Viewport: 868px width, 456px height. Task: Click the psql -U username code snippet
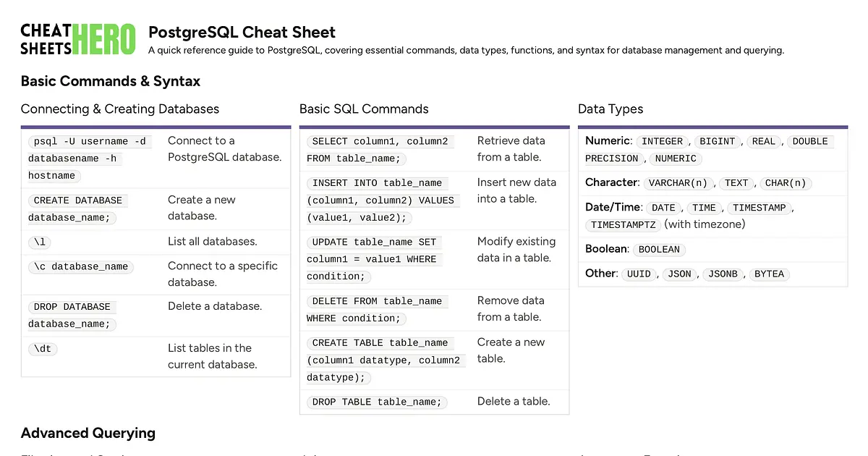[x=90, y=141]
